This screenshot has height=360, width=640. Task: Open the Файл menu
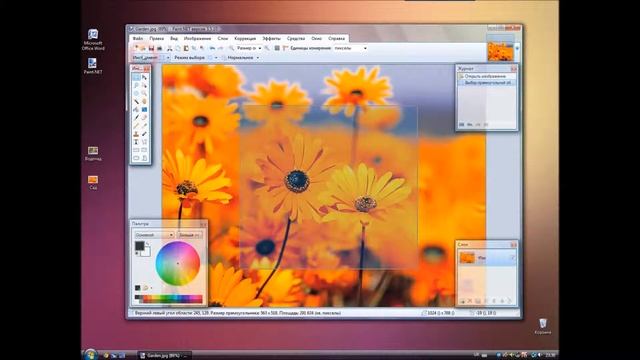coord(138,38)
